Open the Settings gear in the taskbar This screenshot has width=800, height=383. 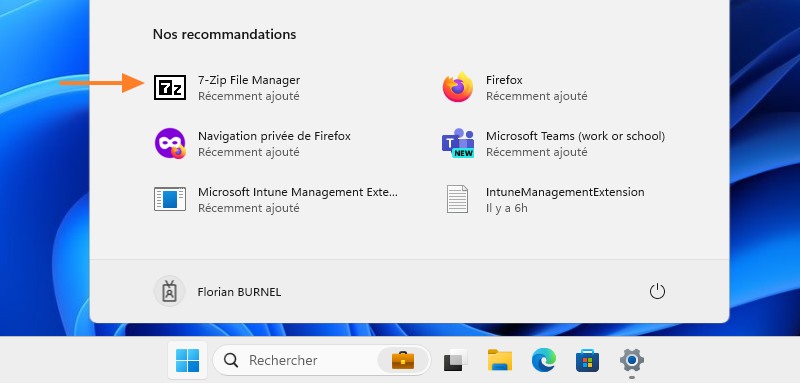(x=632, y=361)
